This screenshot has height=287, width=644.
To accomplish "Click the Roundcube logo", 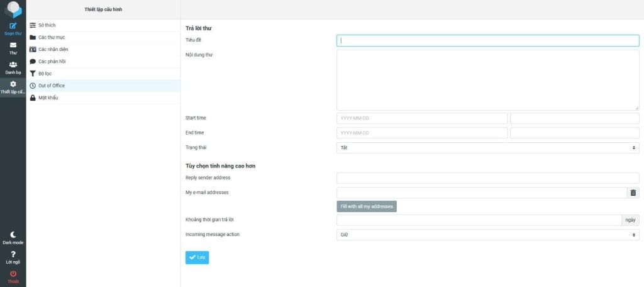I will tap(13, 9).
